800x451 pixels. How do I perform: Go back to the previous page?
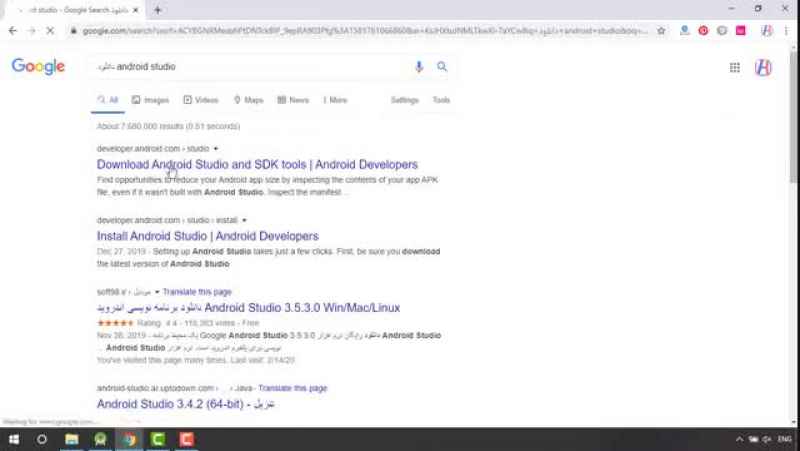click(x=13, y=31)
